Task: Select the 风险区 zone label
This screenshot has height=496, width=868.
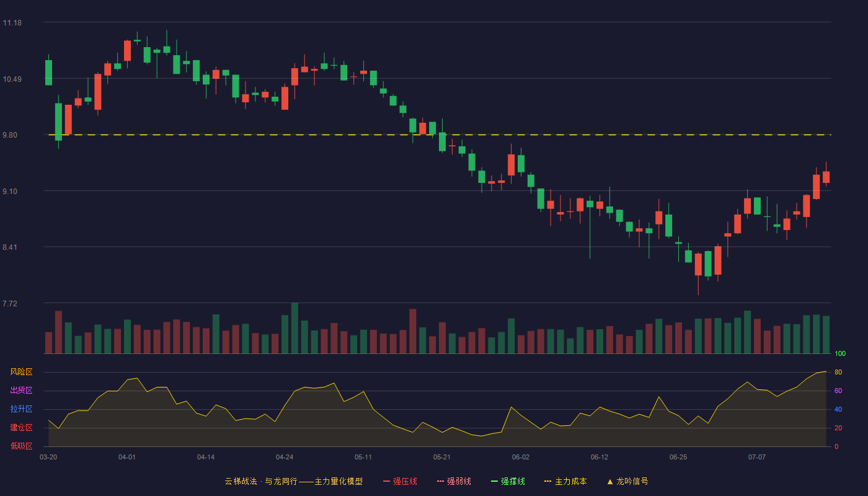Action: (x=21, y=372)
